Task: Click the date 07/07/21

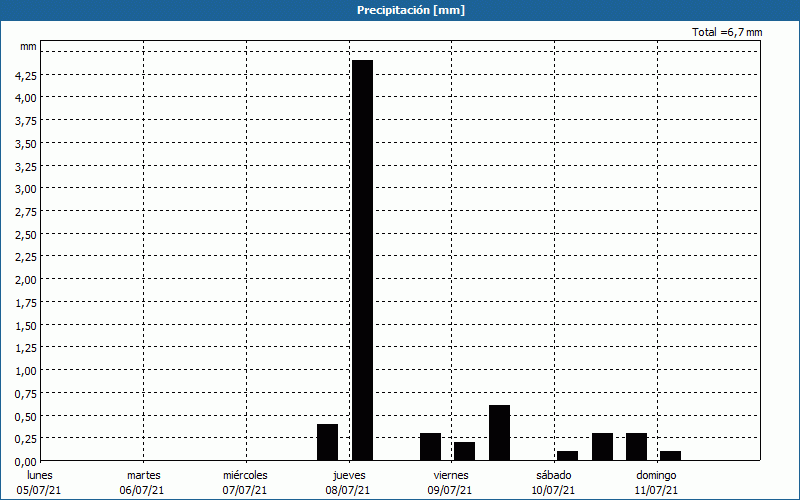Action: click(x=244, y=490)
